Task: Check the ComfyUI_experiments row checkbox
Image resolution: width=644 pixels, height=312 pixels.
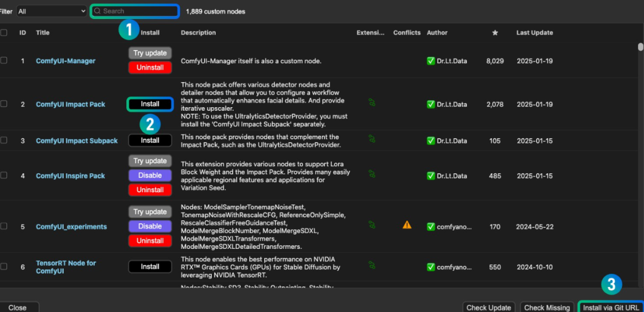Action: pos(4,226)
